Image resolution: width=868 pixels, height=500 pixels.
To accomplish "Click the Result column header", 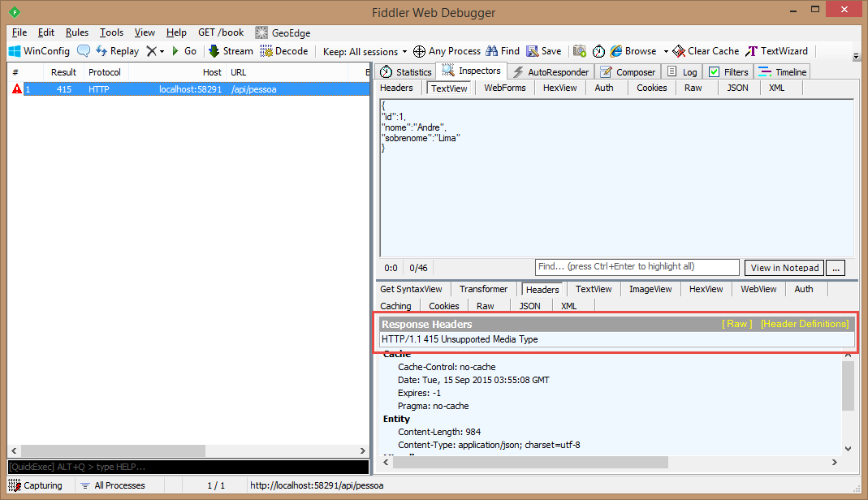I will pyautogui.click(x=63, y=72).
